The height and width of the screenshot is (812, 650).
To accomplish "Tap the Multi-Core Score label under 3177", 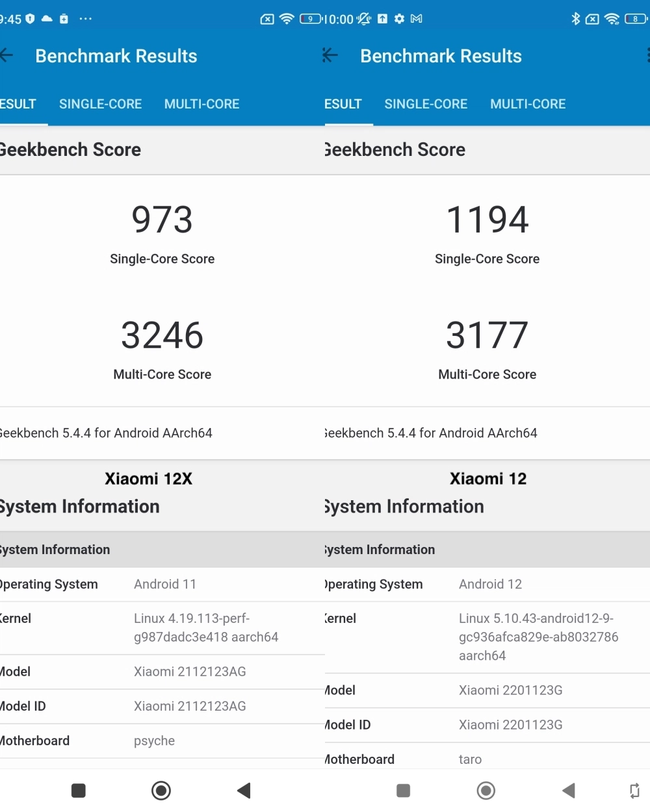I will click(x=487, y=374).
